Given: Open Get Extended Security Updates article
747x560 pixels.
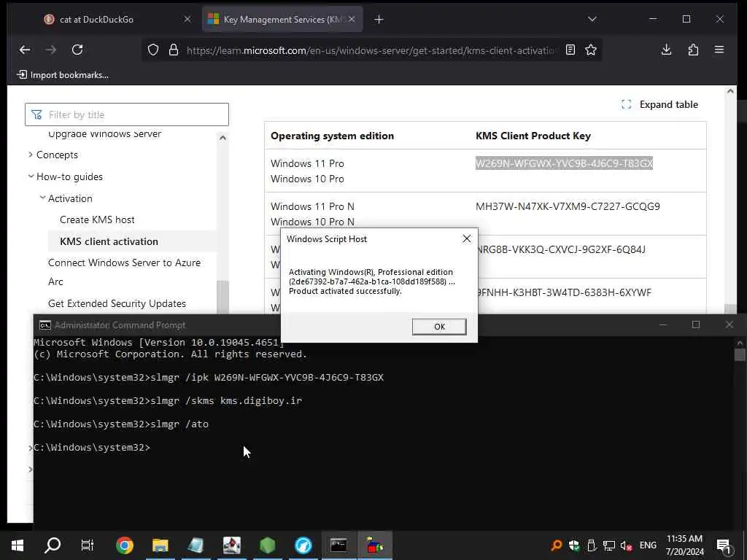Looking at the screenshot, I should 117,303.
